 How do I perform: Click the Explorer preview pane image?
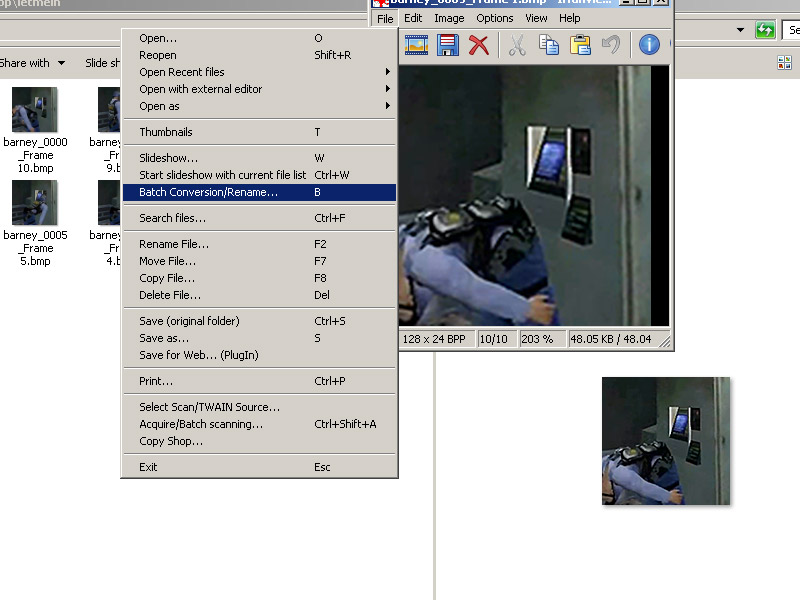(x=666, y=441)
